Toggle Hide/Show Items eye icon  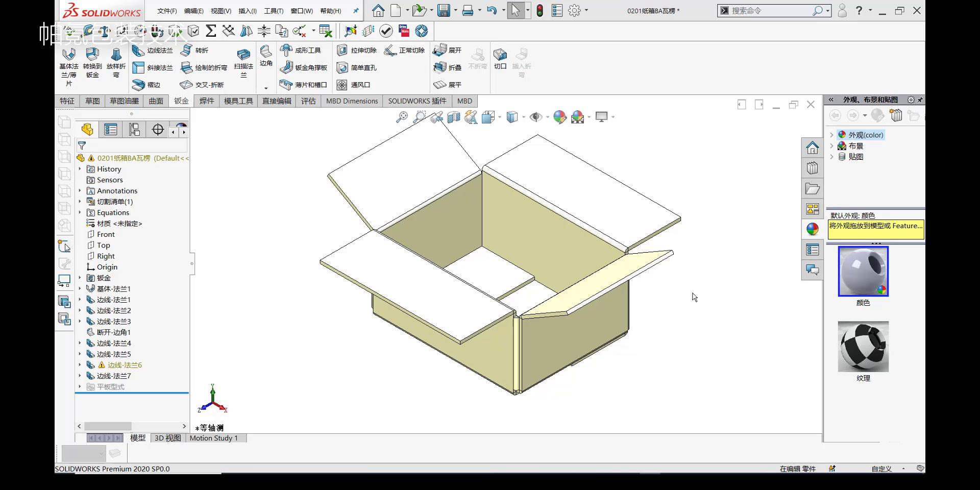coord(535,117)
